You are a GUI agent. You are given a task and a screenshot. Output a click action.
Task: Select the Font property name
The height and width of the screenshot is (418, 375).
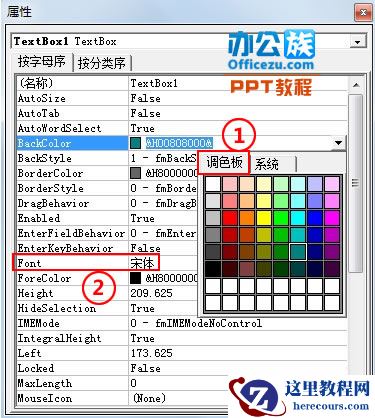click(x=30, y=263)
